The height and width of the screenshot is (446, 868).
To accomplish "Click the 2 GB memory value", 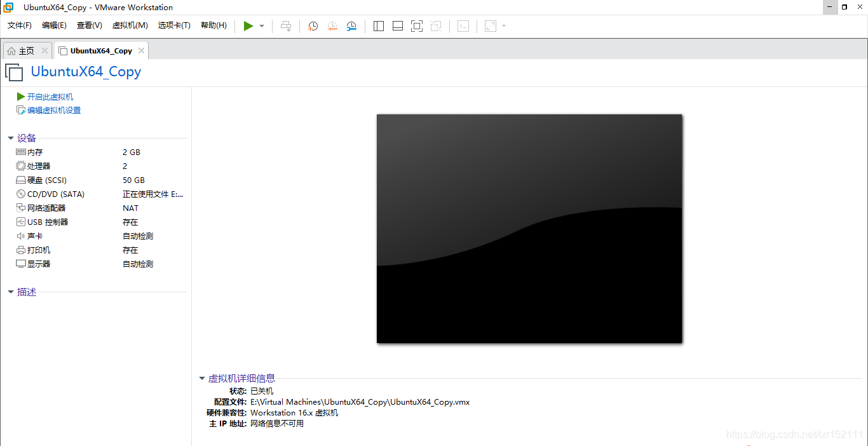I will click(132, 152).
